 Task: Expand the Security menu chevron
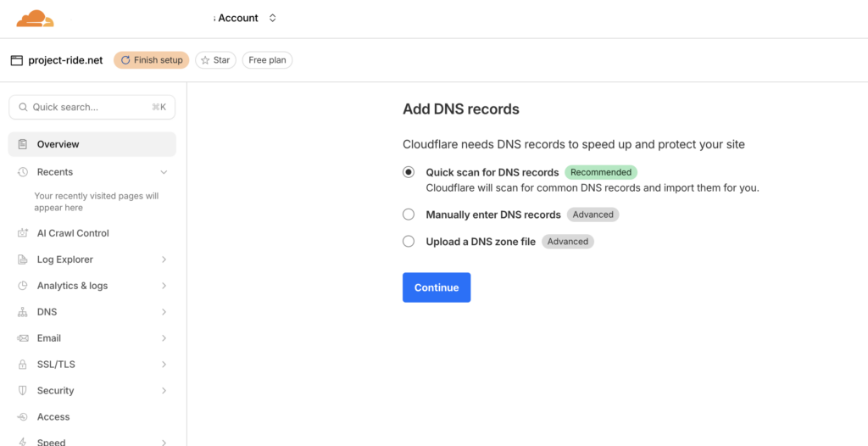tap(164, 391)
